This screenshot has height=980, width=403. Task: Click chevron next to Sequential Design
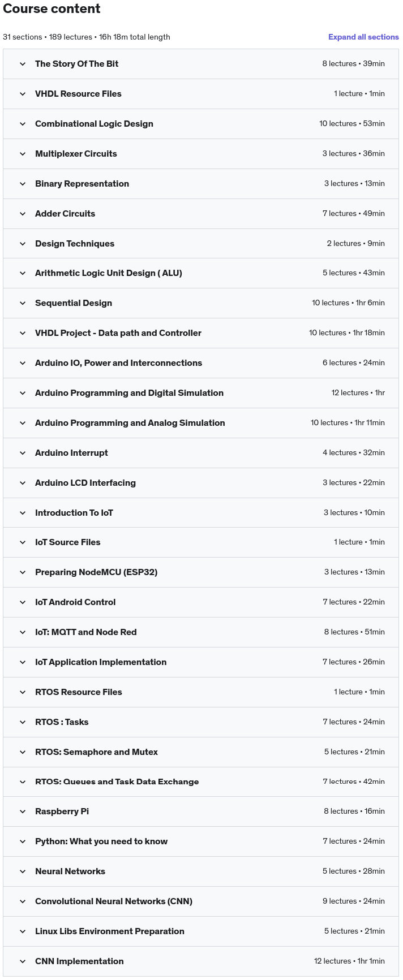(x=23, y=303)
